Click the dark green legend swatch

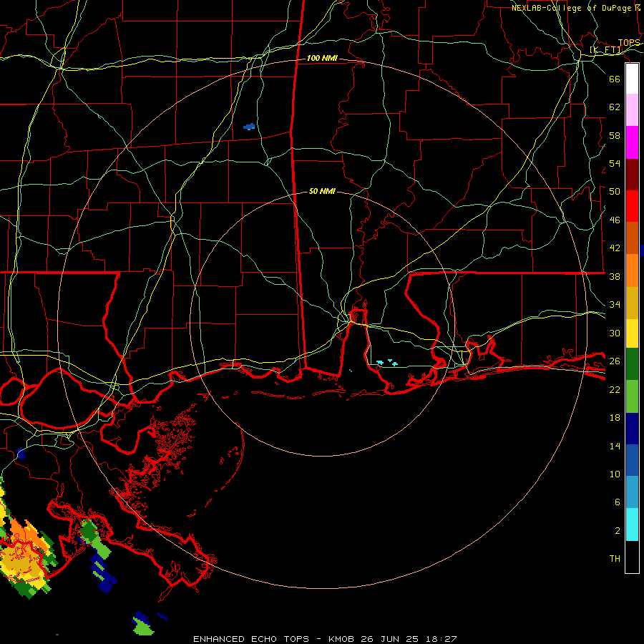point(632,364)
